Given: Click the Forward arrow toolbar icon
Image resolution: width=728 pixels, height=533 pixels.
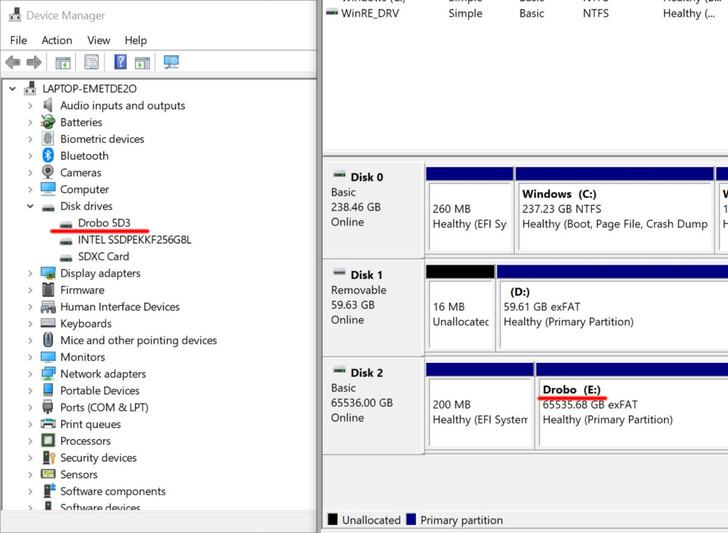Looking at the screenshot, I should coord(34,63).
